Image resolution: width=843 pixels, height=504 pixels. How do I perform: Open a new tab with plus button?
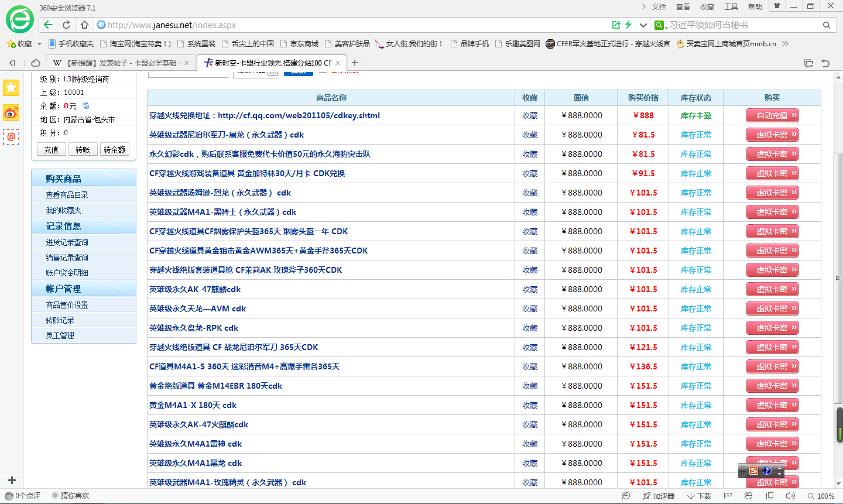coord(354,63)
